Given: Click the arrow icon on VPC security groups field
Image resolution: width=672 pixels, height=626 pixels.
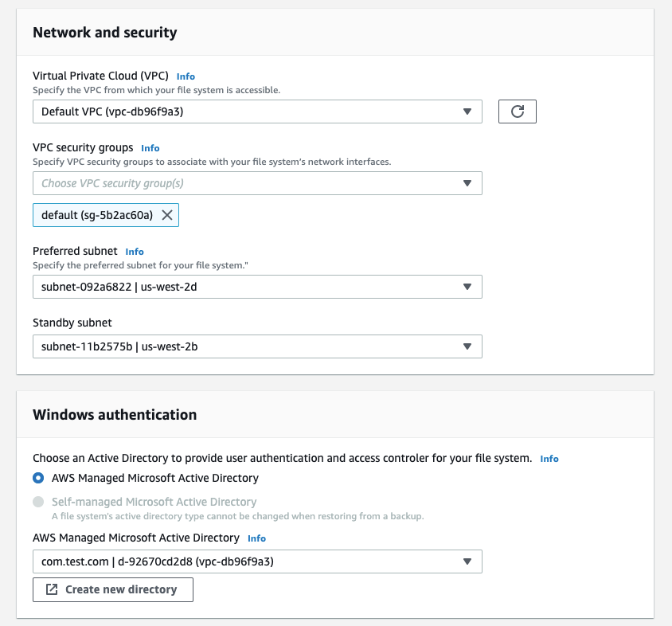Looking at the screenshot, I should pyautogui.click(x=467, y=182).
